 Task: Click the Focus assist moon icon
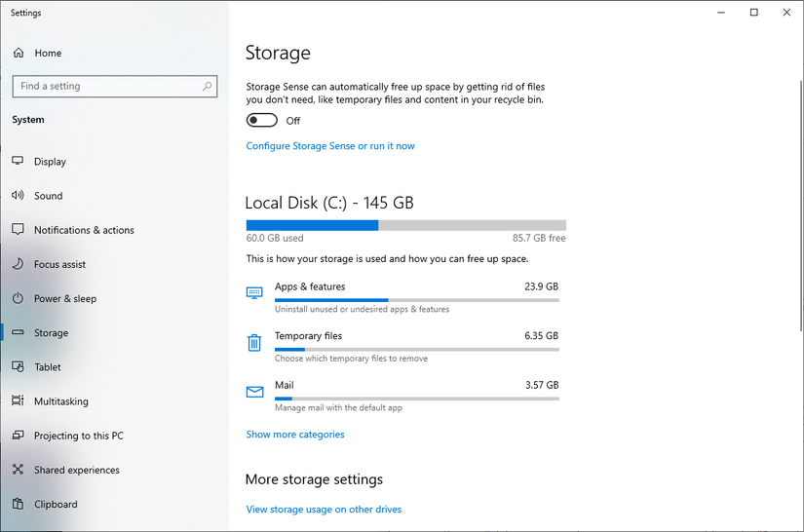18,264
